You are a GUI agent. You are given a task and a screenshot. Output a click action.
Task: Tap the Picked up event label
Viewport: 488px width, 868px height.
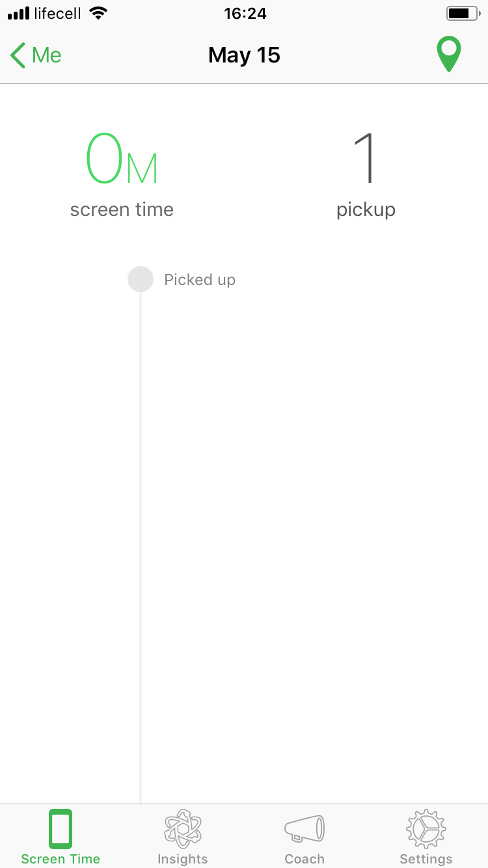[200, 280]
